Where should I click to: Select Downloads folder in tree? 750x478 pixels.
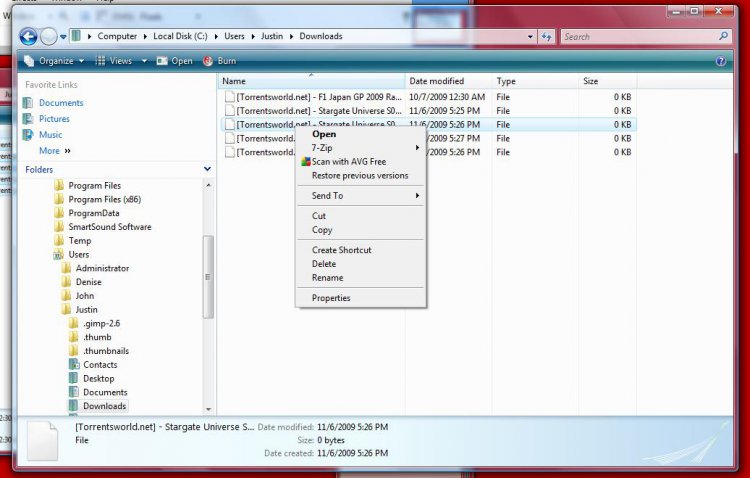click(104, 406)
